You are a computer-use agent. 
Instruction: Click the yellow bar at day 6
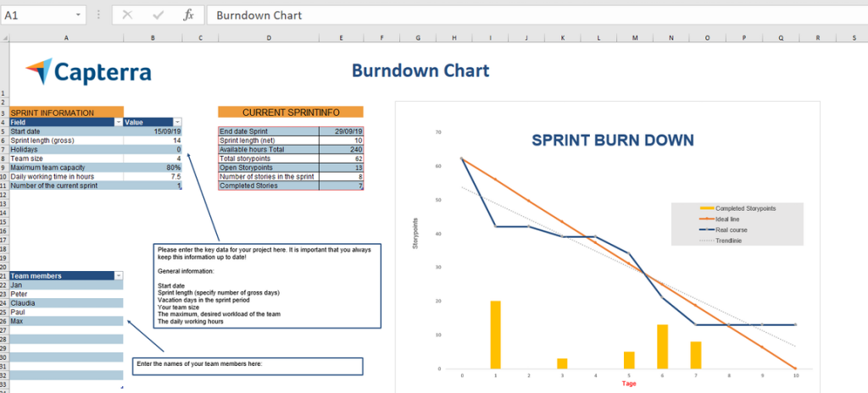(662, 346)
